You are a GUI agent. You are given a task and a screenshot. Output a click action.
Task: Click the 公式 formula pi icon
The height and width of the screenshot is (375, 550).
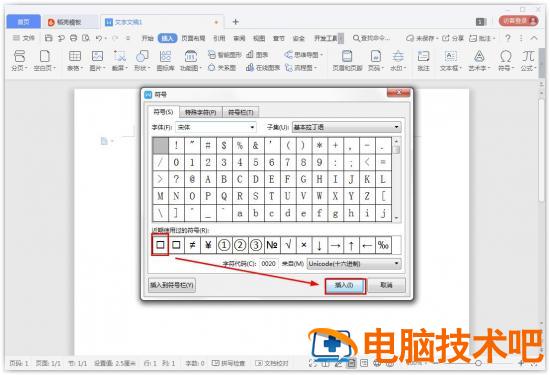click(528, 56)
